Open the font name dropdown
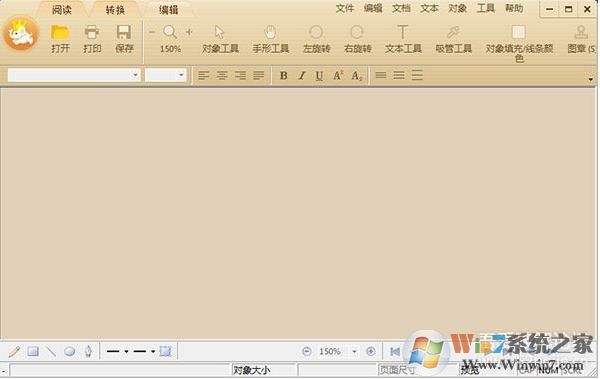The height and width of the screenshot is (379, 600). pyautogui.click(x=135, y=75)
